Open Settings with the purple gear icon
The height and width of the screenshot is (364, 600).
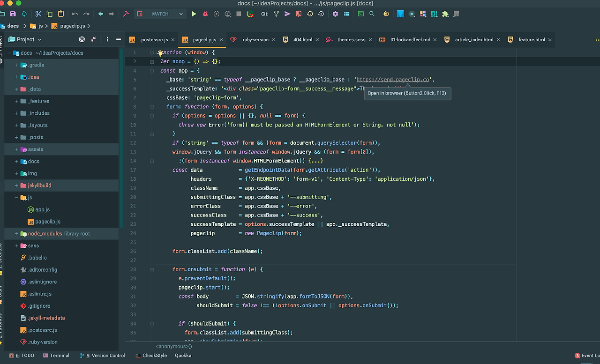(x=335, y=14)
